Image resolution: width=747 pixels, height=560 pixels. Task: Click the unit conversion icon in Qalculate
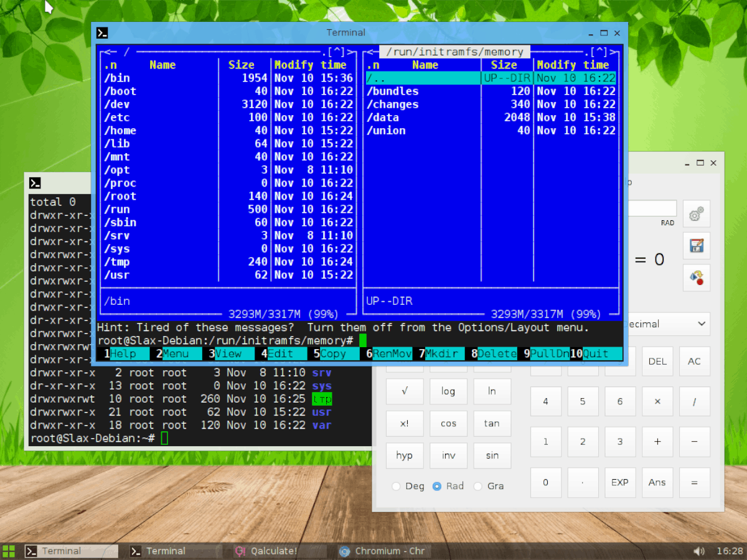click(695, 278)
